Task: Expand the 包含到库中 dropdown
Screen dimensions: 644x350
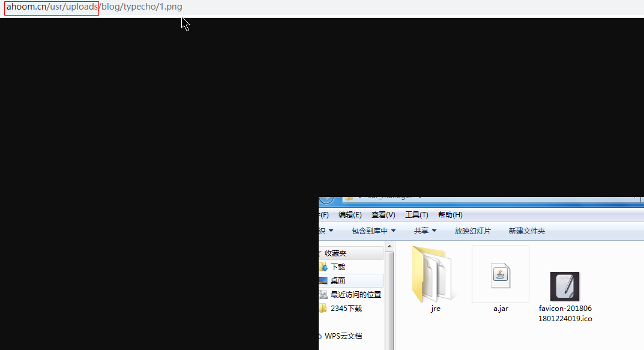Action: tap(373, 231)
